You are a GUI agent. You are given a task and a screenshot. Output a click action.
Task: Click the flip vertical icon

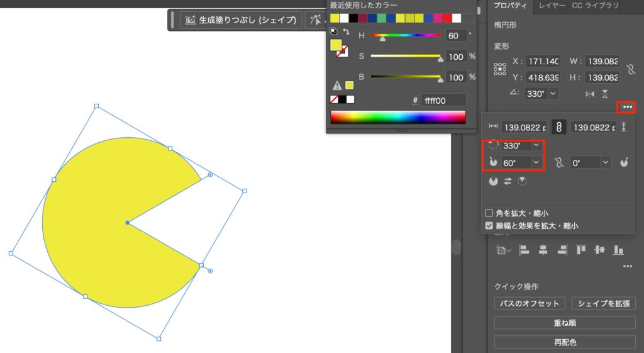(605, 94)
